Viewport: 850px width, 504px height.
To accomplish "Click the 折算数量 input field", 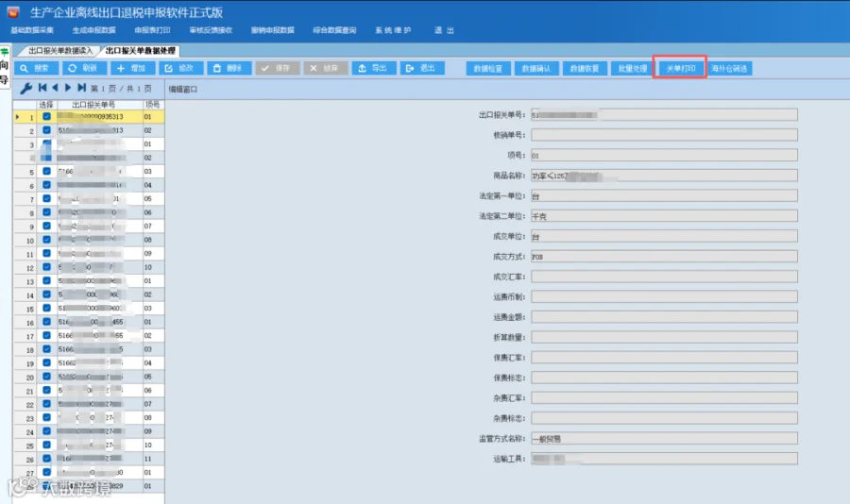I will (664, 337).
